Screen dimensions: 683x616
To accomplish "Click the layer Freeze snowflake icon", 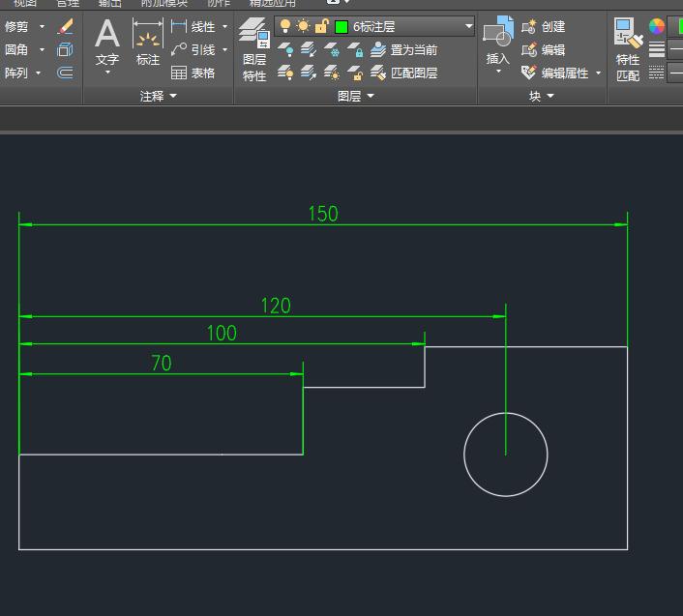I will (332, 49).
